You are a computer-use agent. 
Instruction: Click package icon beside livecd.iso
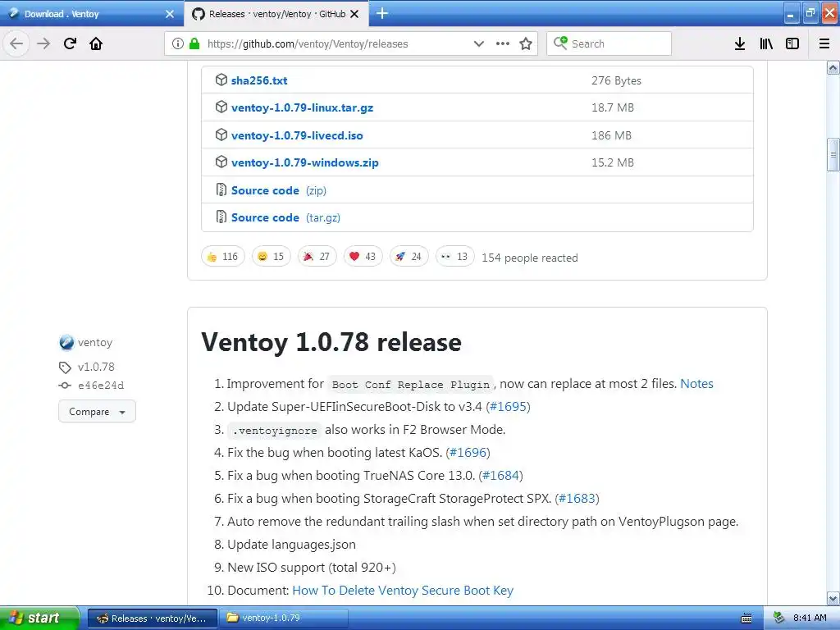tap(221, 135)
